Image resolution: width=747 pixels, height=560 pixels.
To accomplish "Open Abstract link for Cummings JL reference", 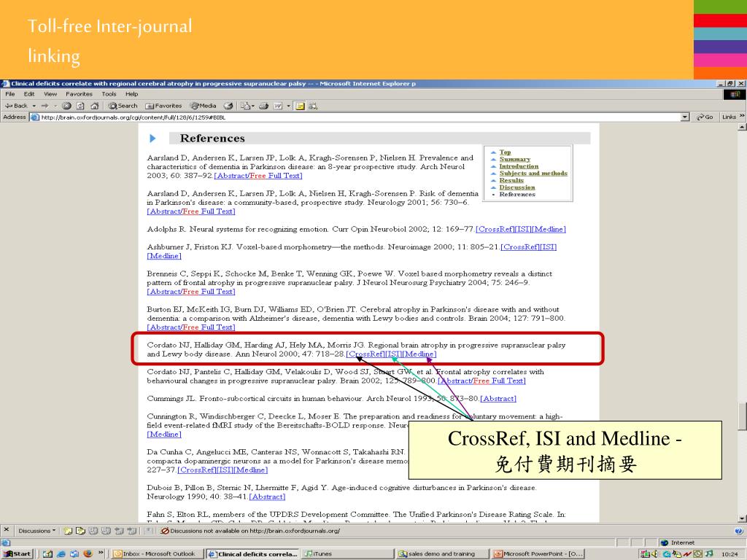I will click(x=498, y=399).
